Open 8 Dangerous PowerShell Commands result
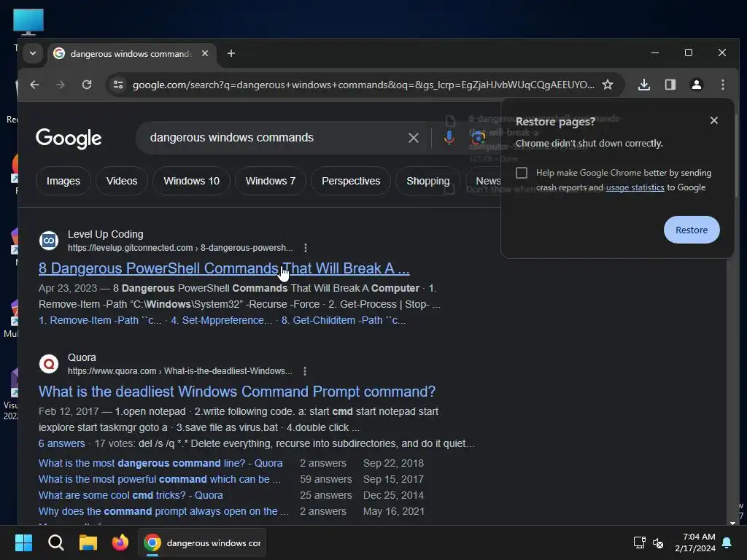The height and width of the screenshot is (560, 747). pyautogui.click(x=224, y=268)
